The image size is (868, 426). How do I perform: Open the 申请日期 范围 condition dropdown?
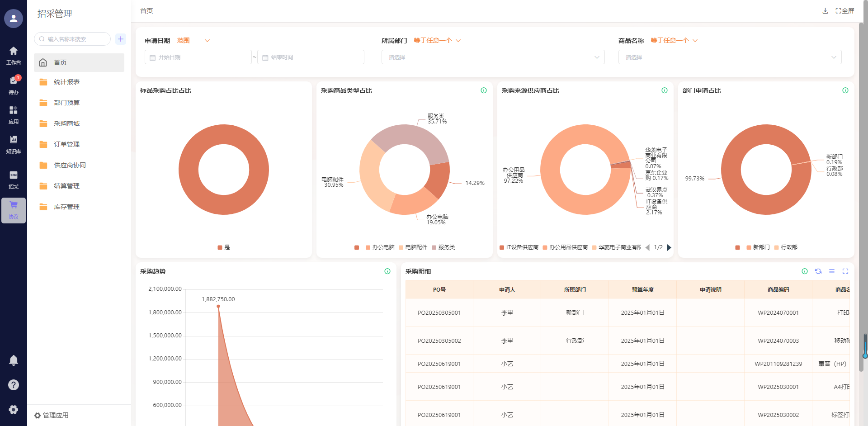[193, 41]
